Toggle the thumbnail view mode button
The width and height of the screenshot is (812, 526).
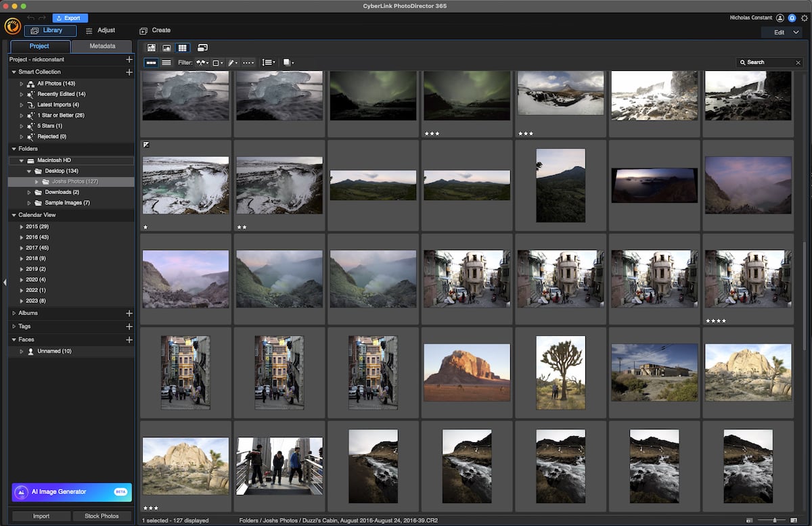(151, 63)
